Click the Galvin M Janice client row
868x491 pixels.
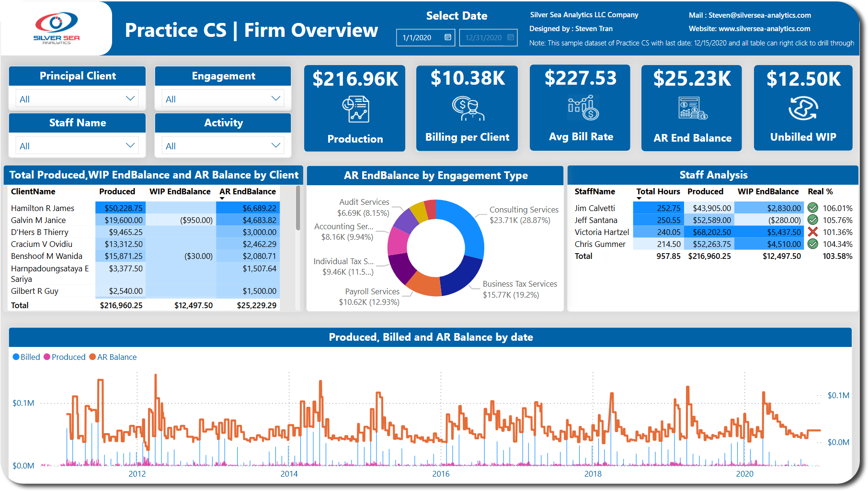click(145, 220)
